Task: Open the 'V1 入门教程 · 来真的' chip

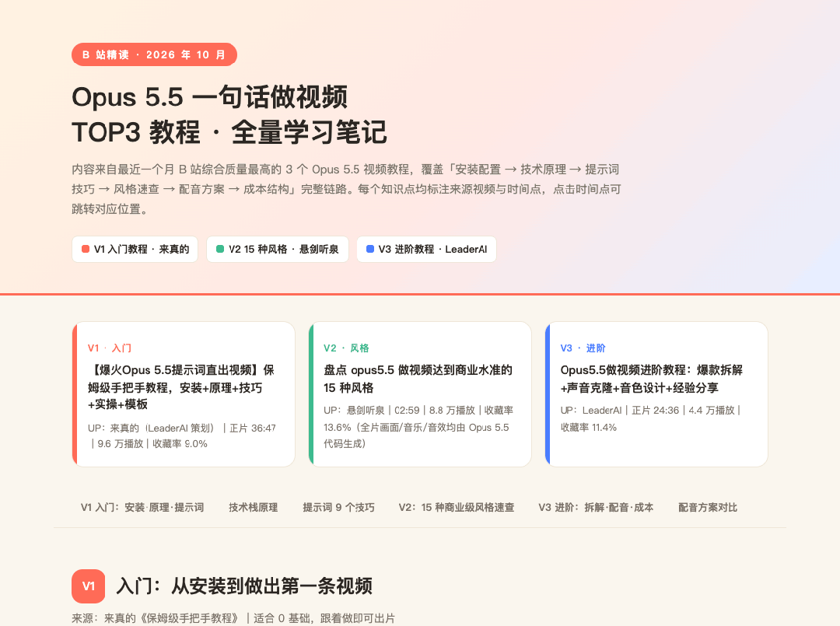Action: coord(135,250)
